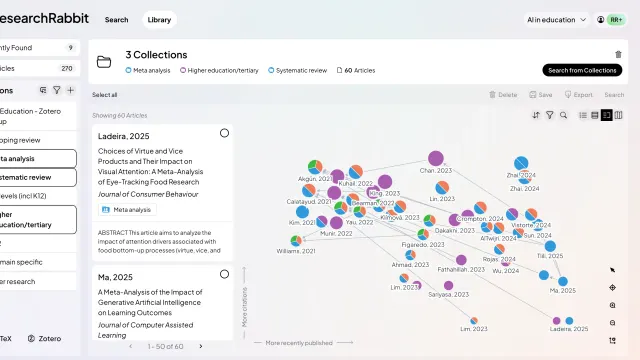
Task: Click the Chan, 2023 purple node
Action: [x=436, y=158]
